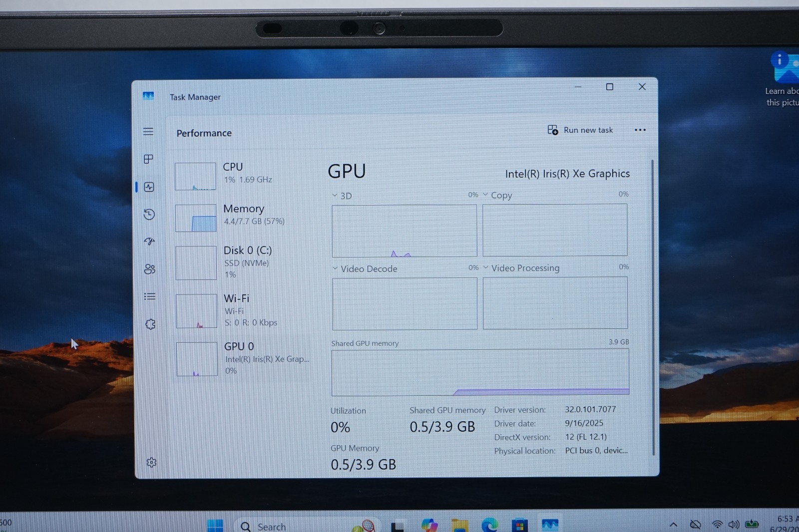Click the battery status tray icon
Image resolution: width=799 pixels, height=532 pixels.
752,524
